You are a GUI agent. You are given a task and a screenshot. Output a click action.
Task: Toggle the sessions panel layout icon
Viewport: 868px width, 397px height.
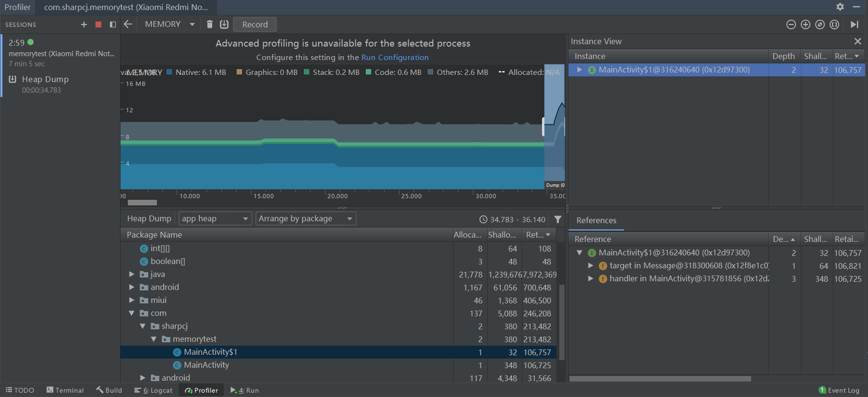pyautogui.click(x=113, y=24)
